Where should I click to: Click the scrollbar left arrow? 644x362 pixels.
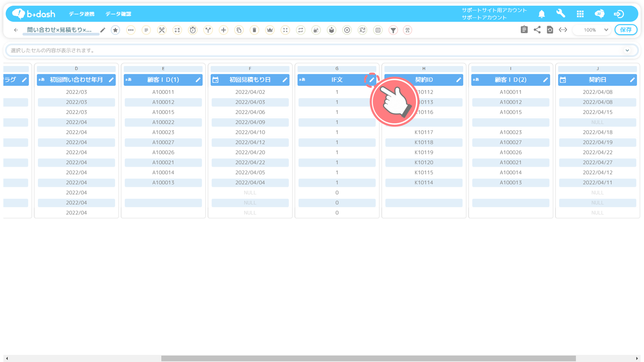(x=7, y=358)
